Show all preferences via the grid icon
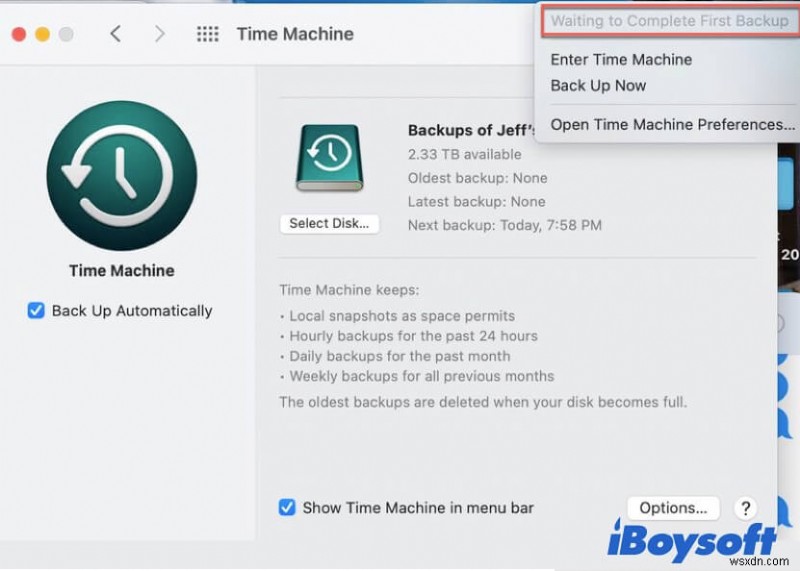 [208, 34]
